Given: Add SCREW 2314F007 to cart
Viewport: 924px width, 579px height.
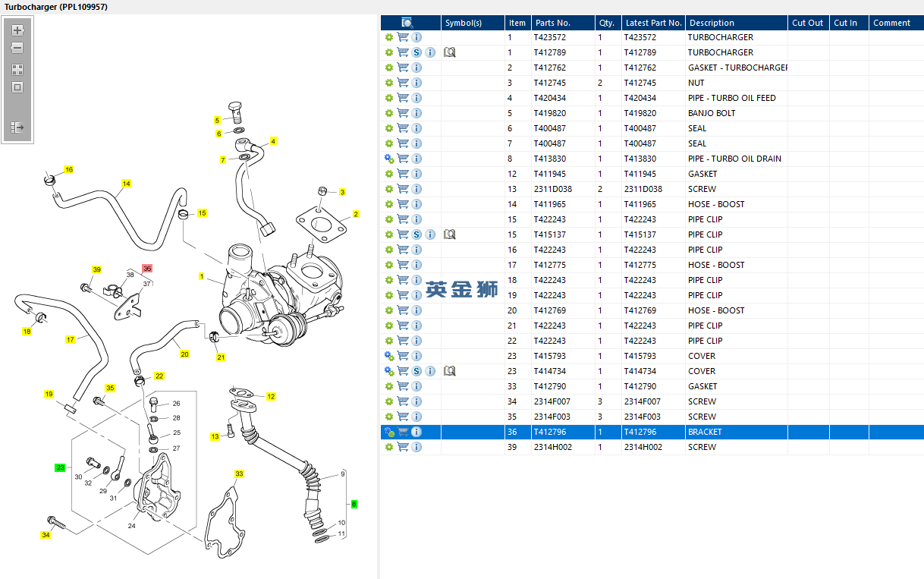Looking at the screenshot, I should tap(403, 401).
